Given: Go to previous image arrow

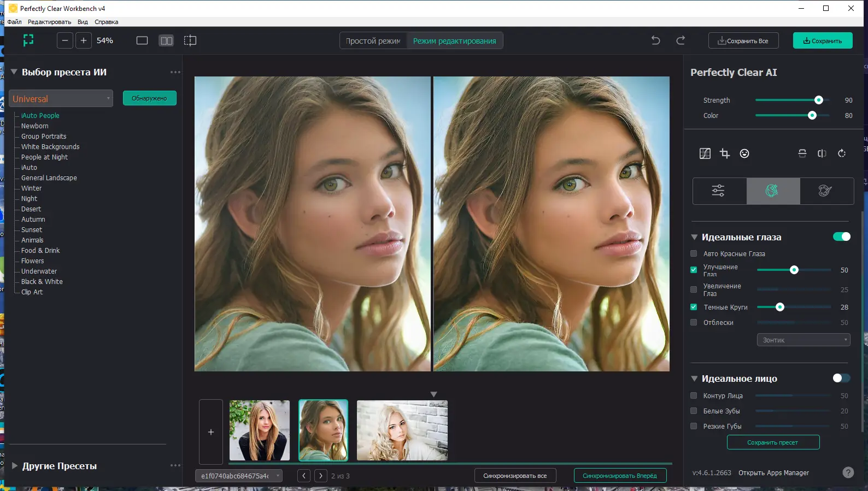Looking at the screenshot, I should (x=304, y=476).
